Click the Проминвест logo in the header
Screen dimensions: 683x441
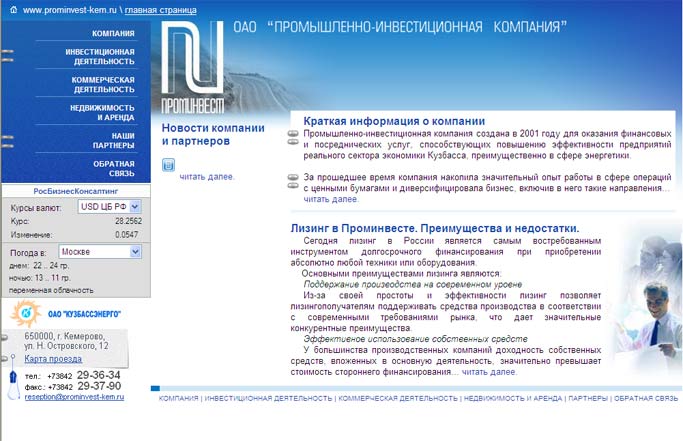[x=193, y=68]
